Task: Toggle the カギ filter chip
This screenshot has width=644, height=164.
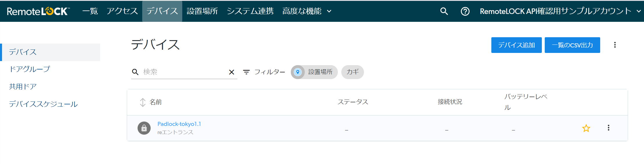Action: click(x=353, y=72)
